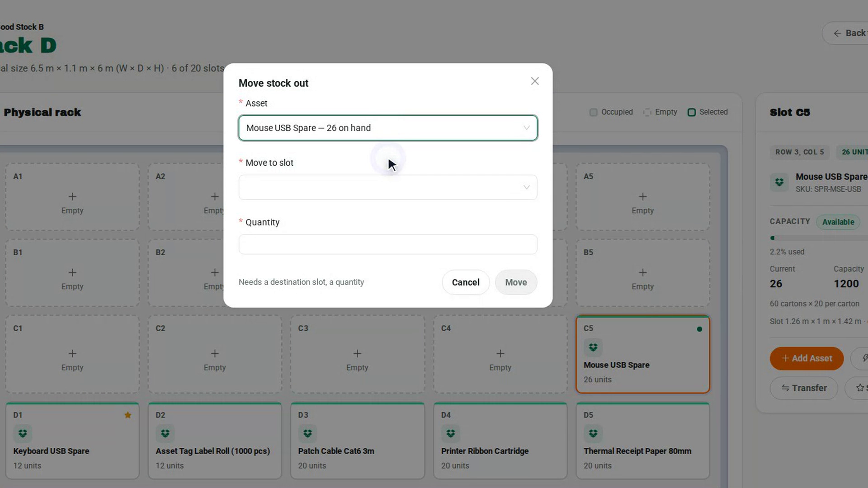
Task: Click the favorite star on slot D1
Action: pos(128,415)
